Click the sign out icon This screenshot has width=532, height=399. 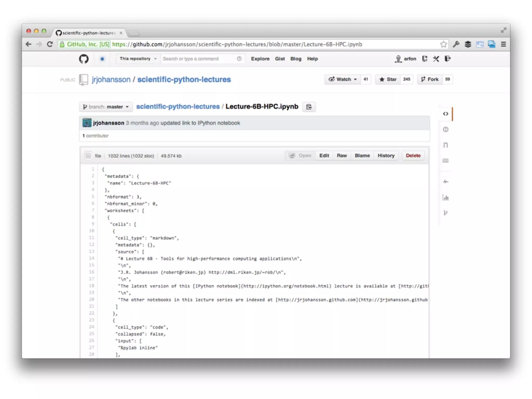click(448, 59)
